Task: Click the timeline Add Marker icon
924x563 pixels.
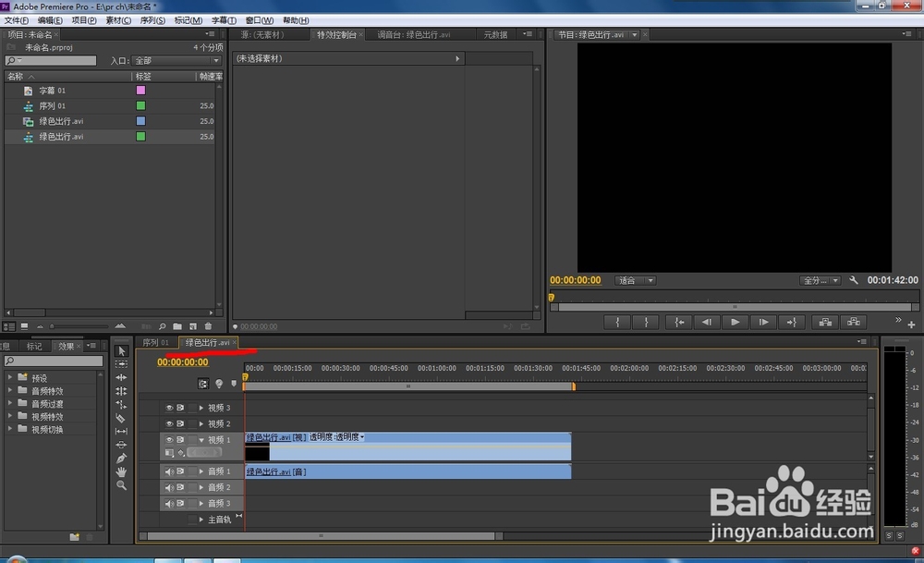Action: [234, 384]
